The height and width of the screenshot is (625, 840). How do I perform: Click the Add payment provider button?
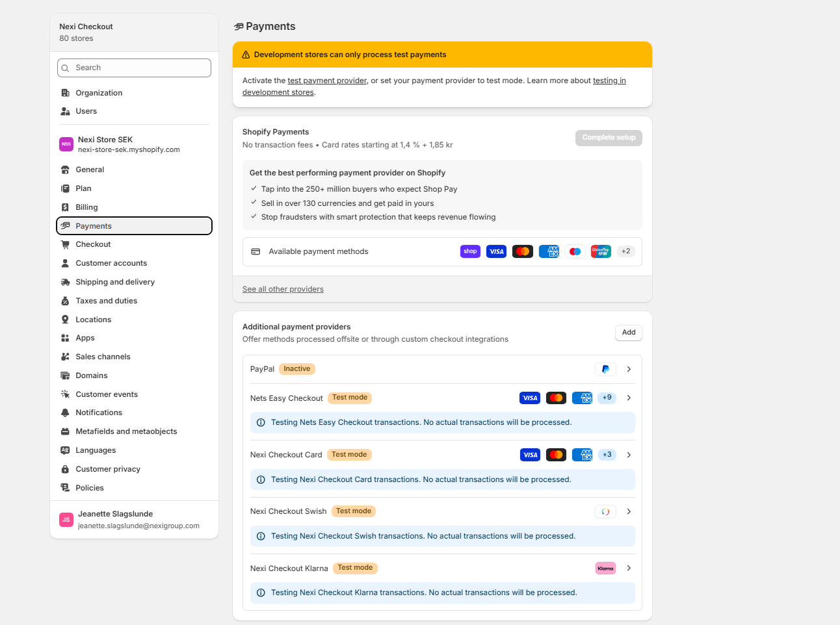pyautogui.click(x=629, y=333)
